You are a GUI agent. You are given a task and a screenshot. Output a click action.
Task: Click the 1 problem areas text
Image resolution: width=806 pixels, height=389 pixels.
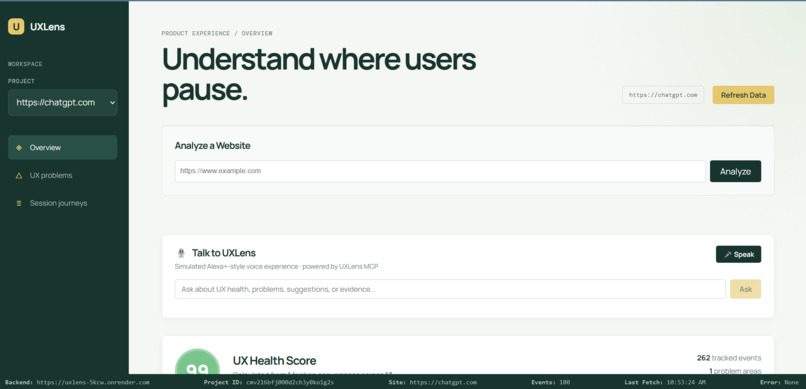(735, 371)
